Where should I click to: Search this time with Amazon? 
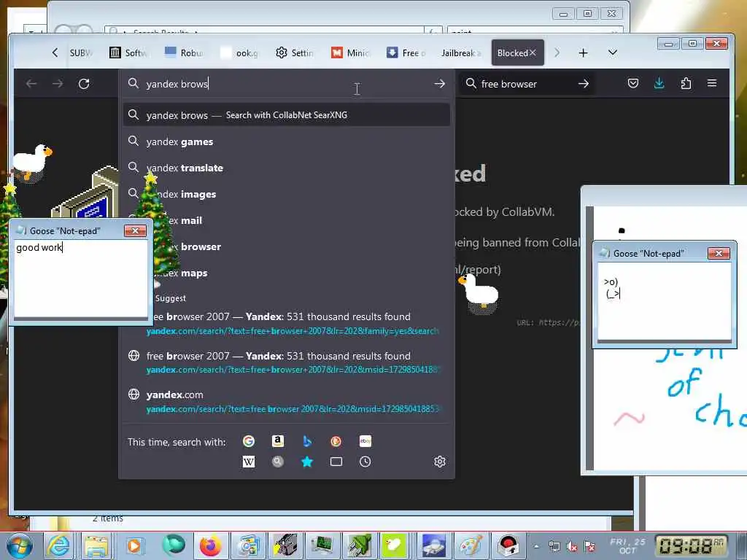tap(278, 441)
